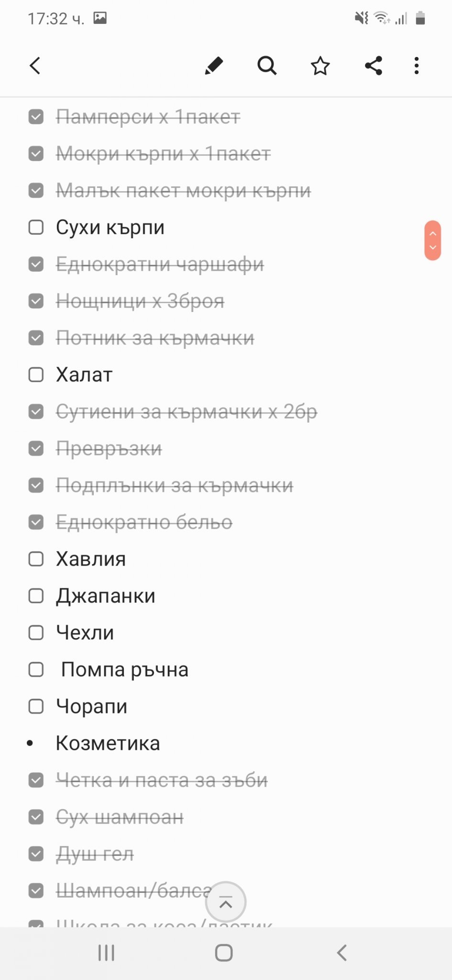
Task: Tick the "Джапанки" checkbox
Action: click(x=36, y=596)
